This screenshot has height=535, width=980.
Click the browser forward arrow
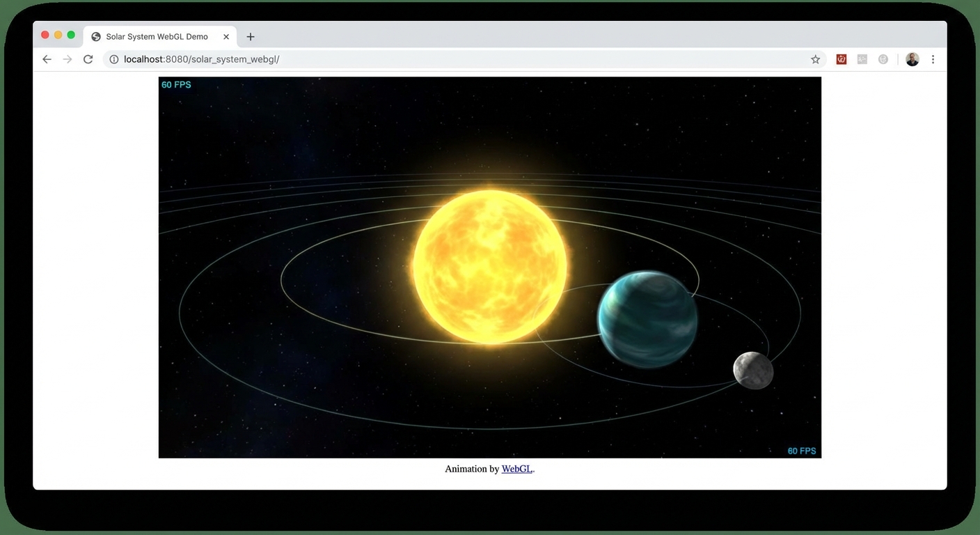click(68, 59)
